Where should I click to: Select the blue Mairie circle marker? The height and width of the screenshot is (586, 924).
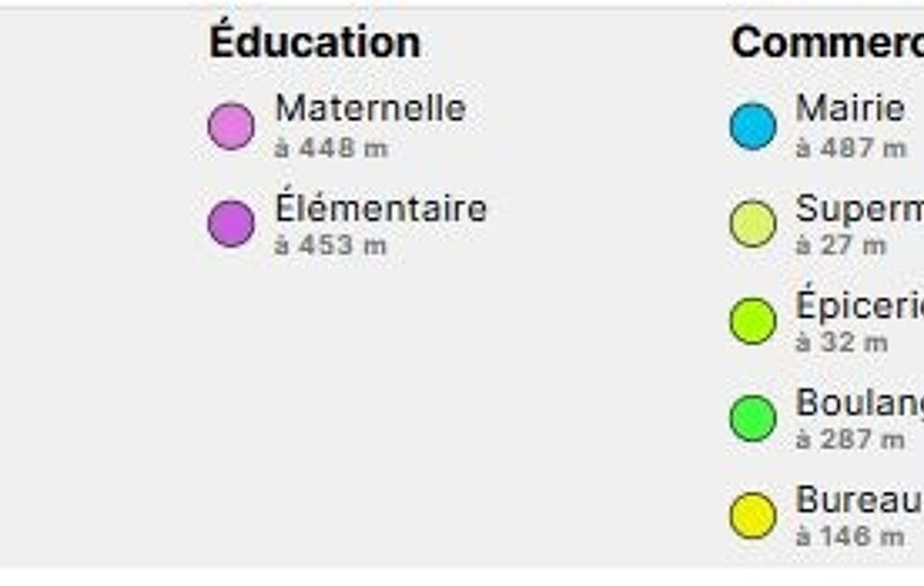pos(753,126)
